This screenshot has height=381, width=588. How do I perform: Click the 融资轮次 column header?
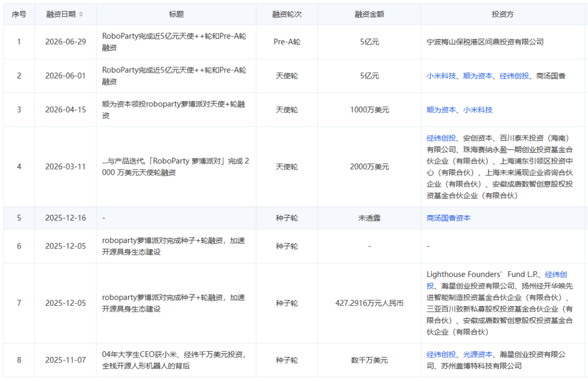[x=287, y=14]
